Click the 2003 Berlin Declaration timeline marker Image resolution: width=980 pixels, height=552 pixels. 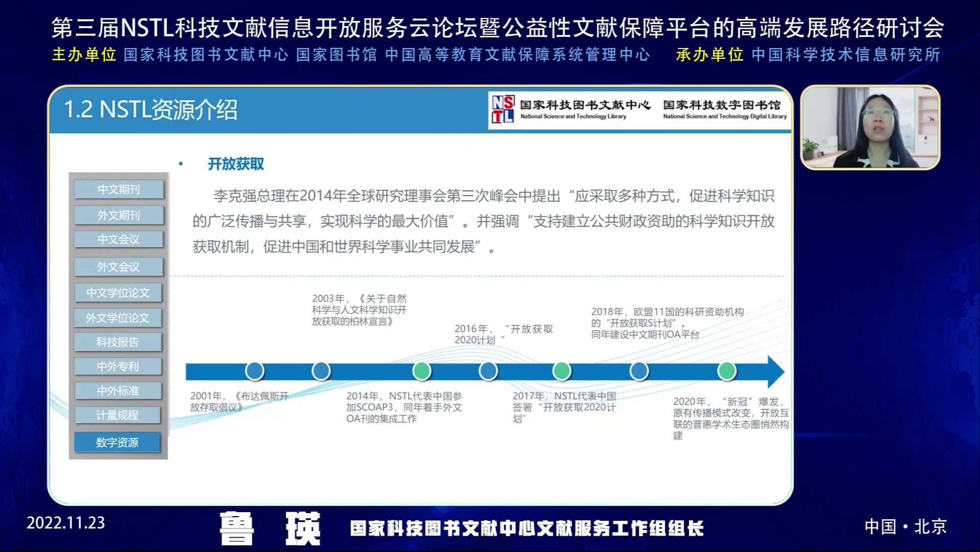click(321, 371)
